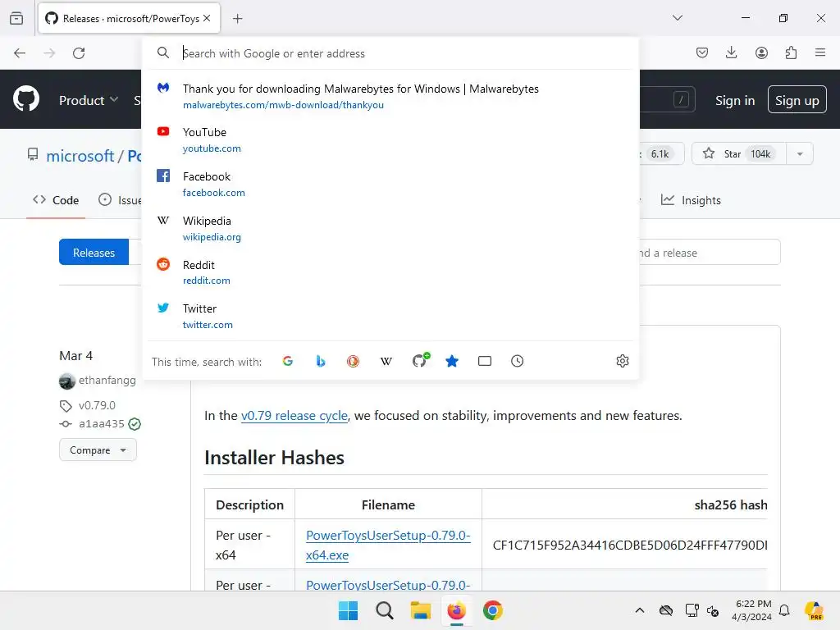Viewport: 840px width, 630px height.
Task: Click the Sign up button
Action: [797, 99]
